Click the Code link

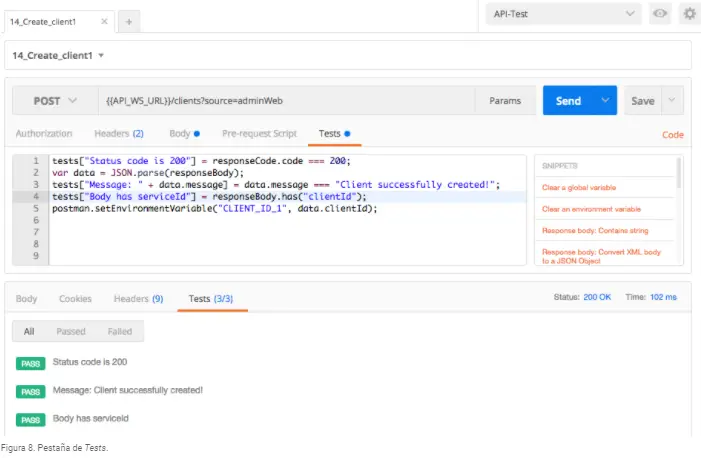(672, 135)
